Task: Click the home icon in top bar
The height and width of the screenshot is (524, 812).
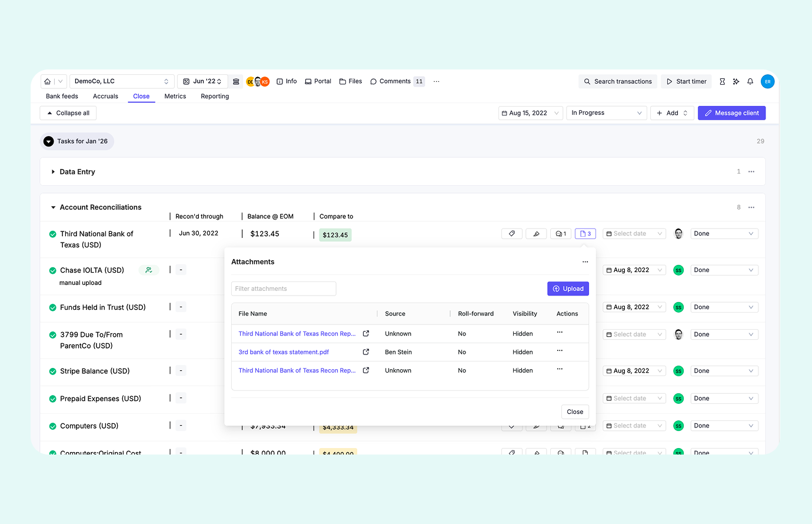Action: pos(48,82)
